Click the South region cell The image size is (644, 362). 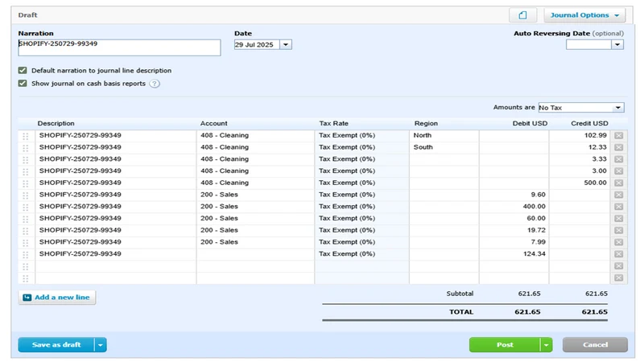[444, 147]
